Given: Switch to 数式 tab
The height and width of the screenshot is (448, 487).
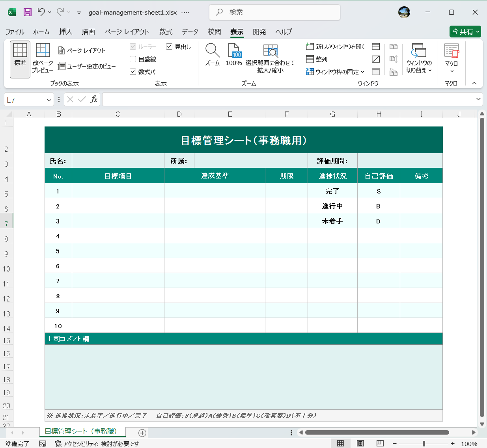Looking at the screenshot, I should pyautogui.click(x=166, y=32).
